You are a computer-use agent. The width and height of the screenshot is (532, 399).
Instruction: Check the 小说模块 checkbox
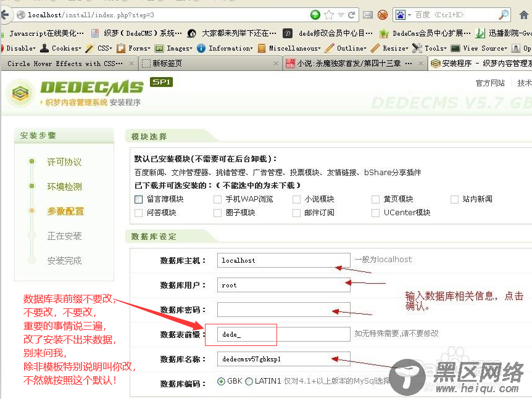(x=296, y=199)
